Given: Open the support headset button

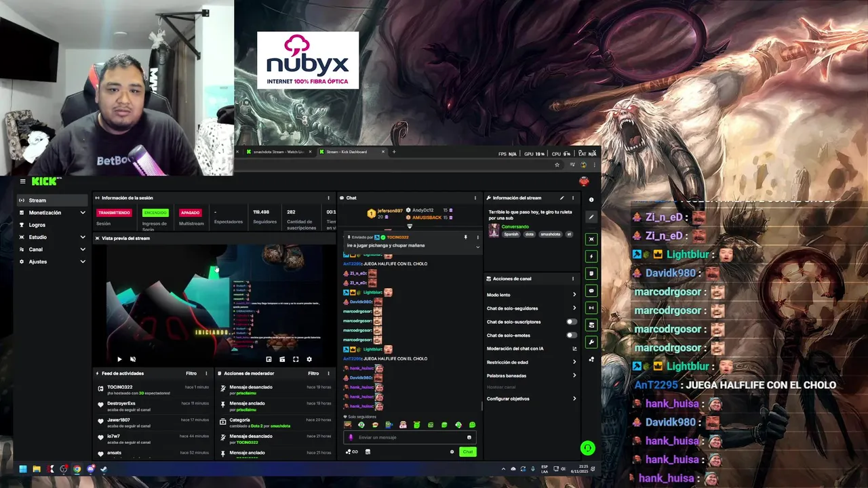Looking at the screenshot, I should [587, 448].
